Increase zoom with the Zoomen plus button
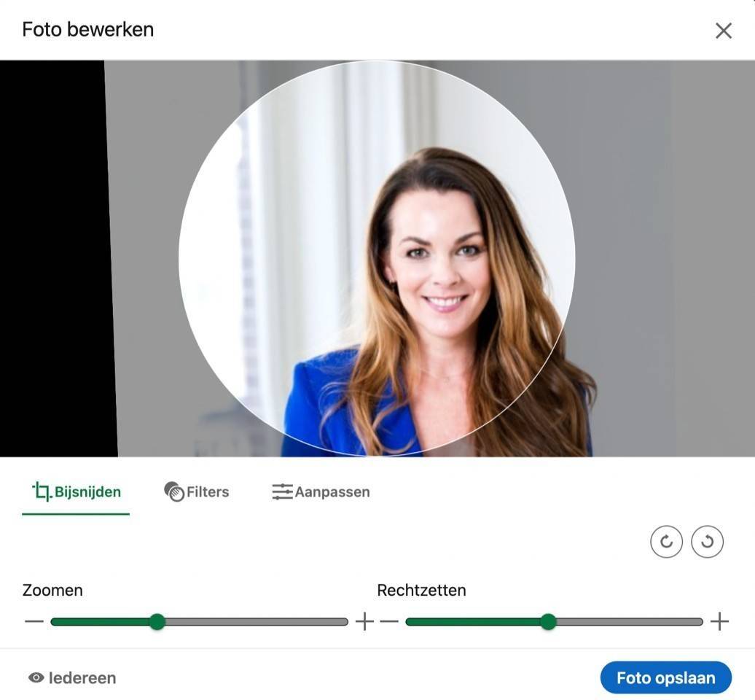 (364, 621)
